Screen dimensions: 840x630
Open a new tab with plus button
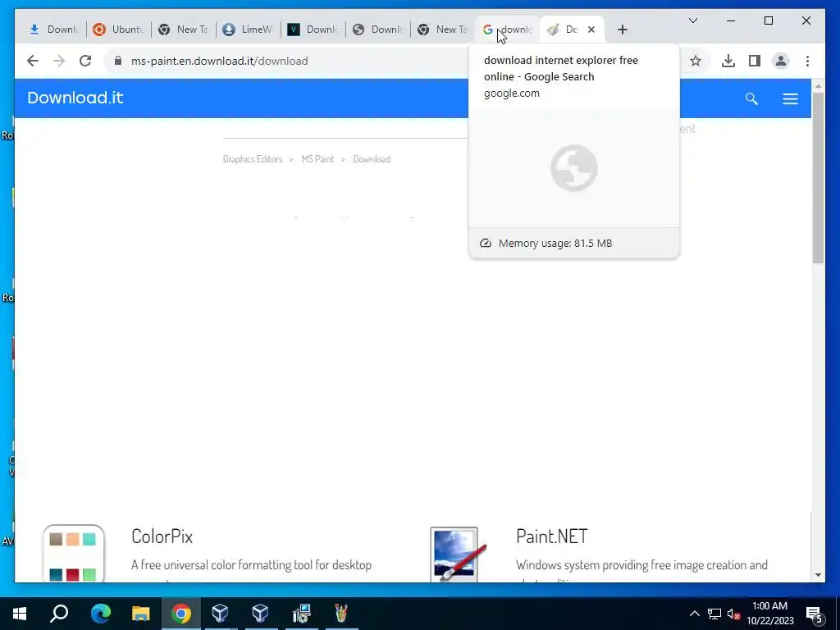[x=622, y=30]
